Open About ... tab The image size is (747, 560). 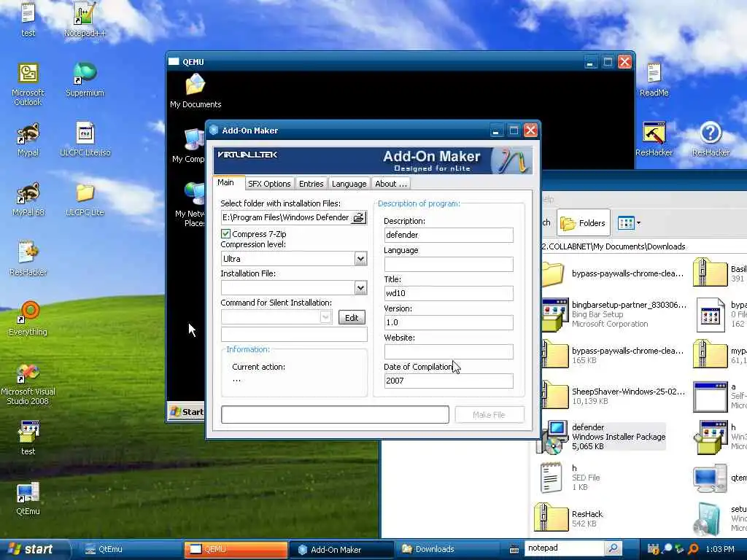pos(391,184)
